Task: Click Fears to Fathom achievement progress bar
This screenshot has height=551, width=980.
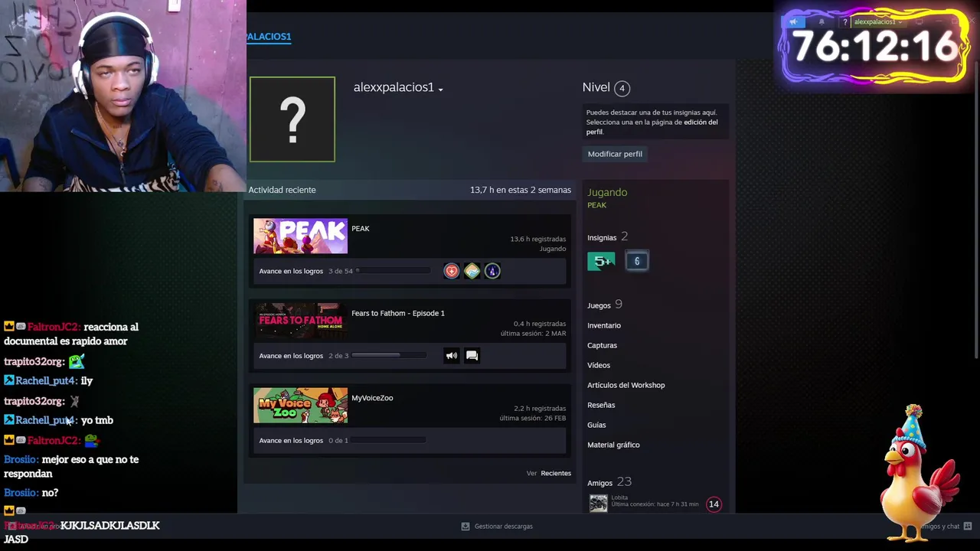Action: (389, 355)
